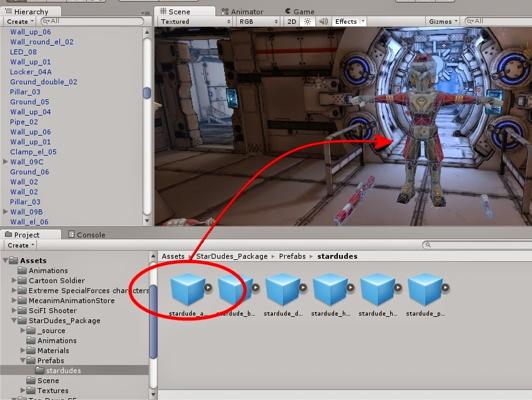Select the stardude_a prefab cube icon
This screenshot has width=532, height=400.
pyautogui.click(x=188, y=289)
